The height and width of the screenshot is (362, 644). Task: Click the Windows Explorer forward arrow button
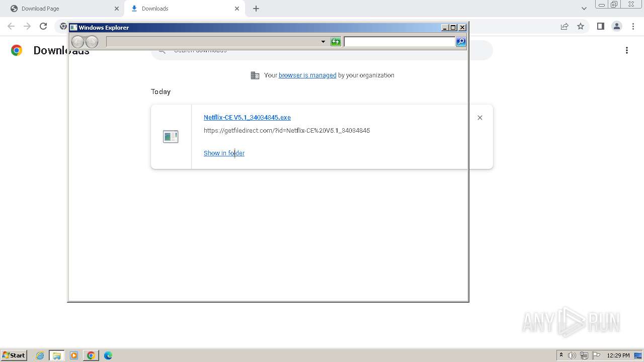click(92, 42)
